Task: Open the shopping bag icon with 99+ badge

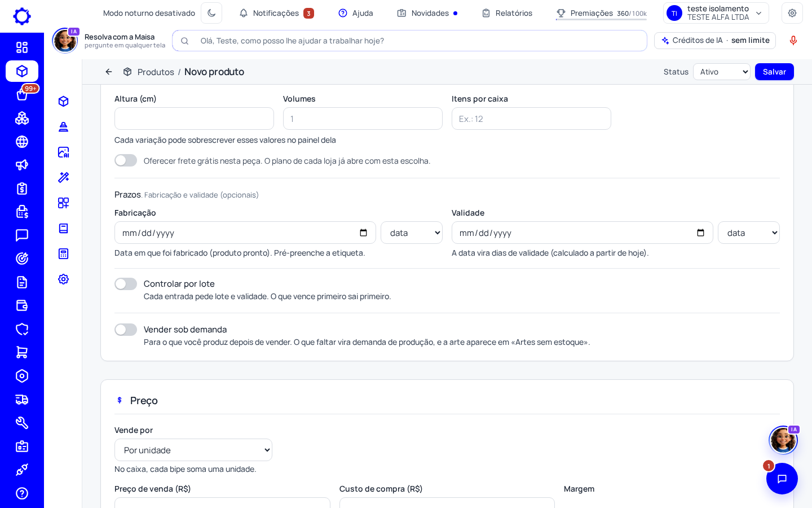Action: tap(22, 95)
